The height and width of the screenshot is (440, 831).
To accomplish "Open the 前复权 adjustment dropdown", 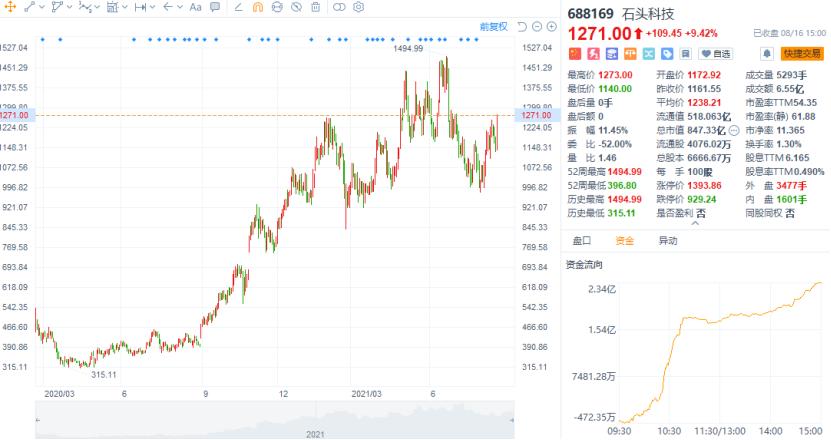I will (493, 25).
